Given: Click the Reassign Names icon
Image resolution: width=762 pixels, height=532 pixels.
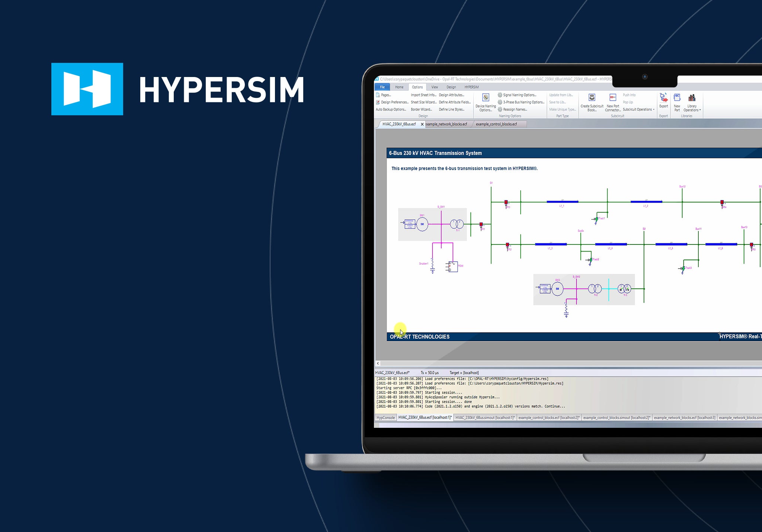Looking at the screenshot, I should [x=500, y=109].
